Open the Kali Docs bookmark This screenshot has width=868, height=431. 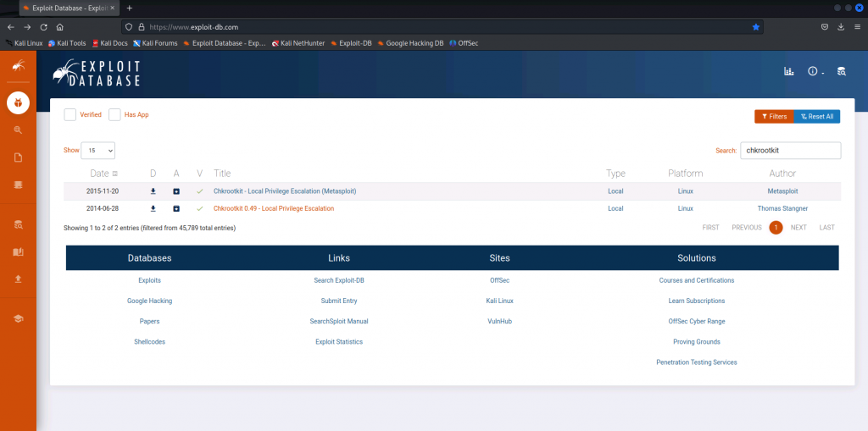click(x=109, y=42)
